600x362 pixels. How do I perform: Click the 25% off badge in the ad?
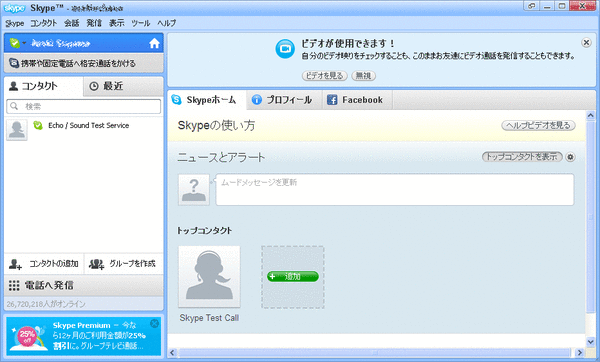click(27, 336)
